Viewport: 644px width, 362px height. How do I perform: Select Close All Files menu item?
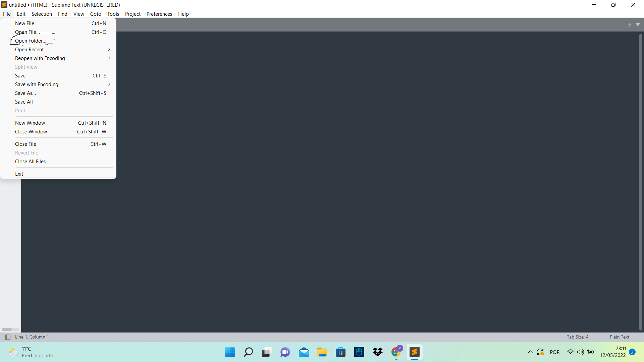click(x=30, y=161)
